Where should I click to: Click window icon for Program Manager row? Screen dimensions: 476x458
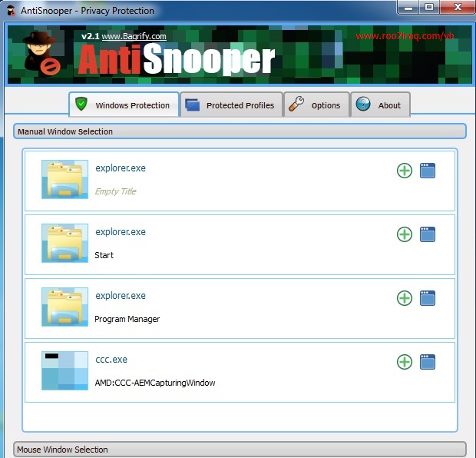click(x=428, y=298)
